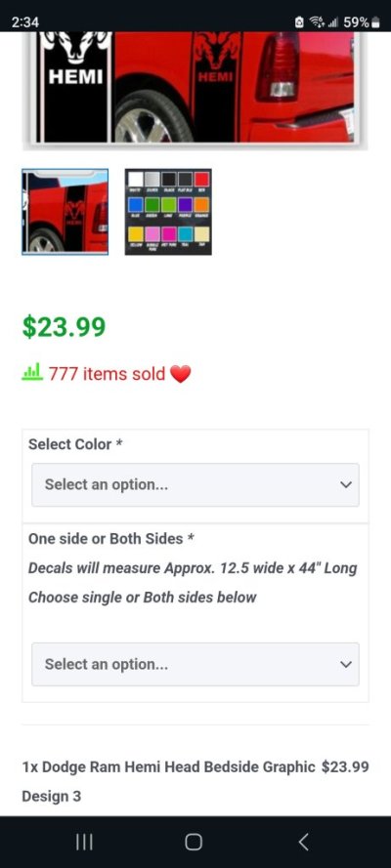Open the Select Color dropdown
Screen dimensions: 391x868
[x=195, y=485]
